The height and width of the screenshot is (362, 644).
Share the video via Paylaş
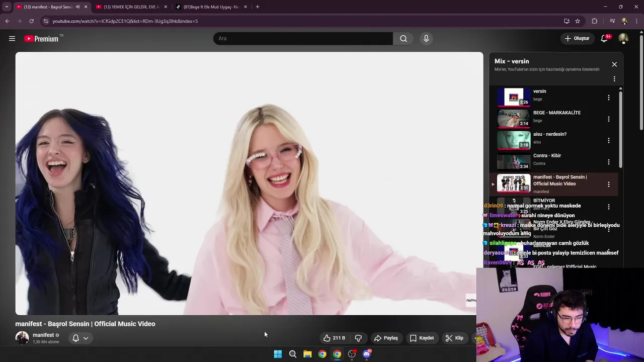[386, 338]
